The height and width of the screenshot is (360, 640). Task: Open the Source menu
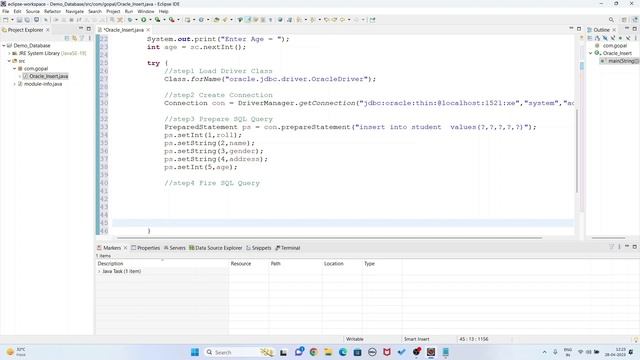click(33, 11)
